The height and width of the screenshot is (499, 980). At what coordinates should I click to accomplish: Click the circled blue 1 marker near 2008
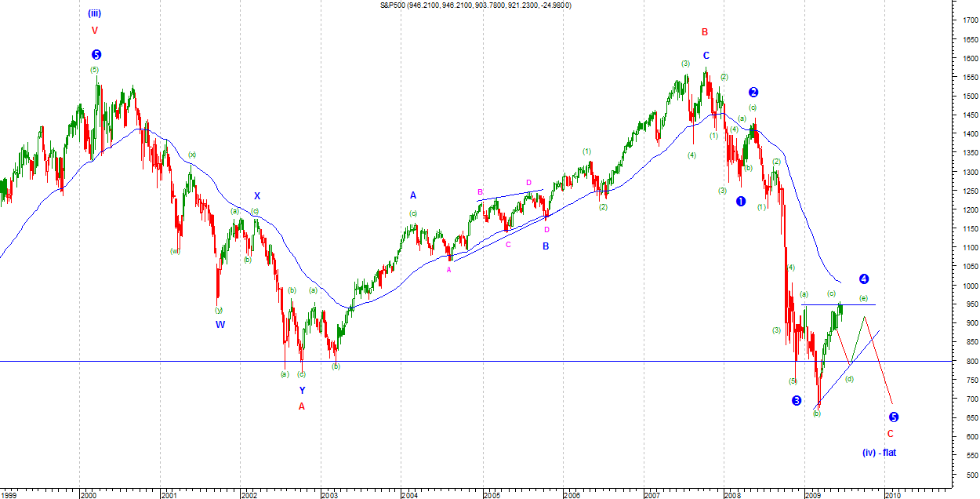pos(741,202)
